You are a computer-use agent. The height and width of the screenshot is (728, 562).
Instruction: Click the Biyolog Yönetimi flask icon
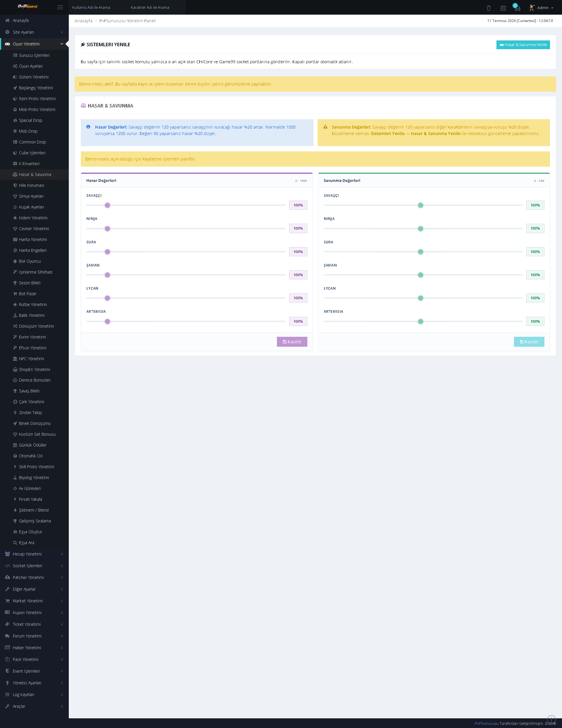15,478
